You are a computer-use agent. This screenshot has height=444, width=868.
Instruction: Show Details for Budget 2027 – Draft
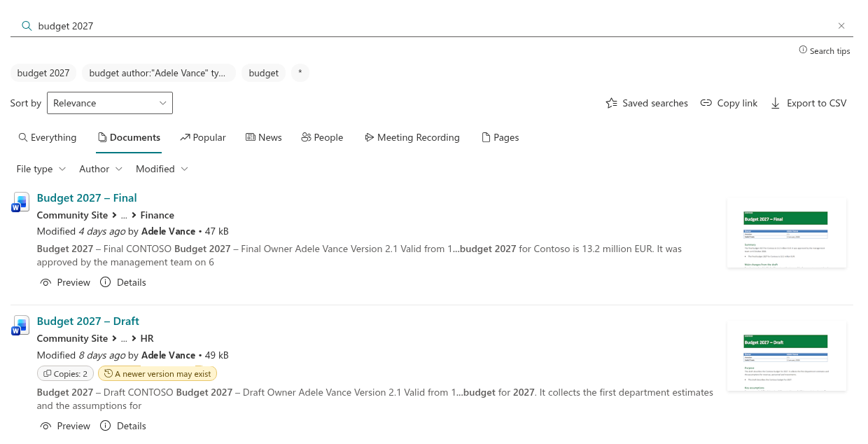click(x=123, y=426)
